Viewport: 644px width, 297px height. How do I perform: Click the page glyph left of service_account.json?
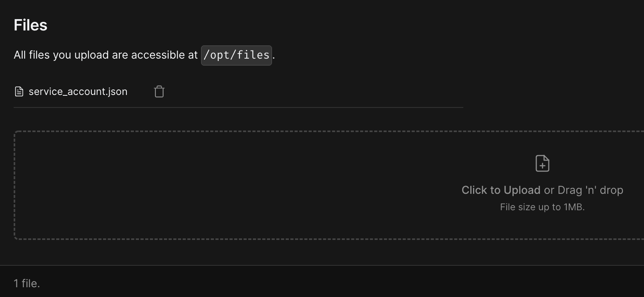19,91
